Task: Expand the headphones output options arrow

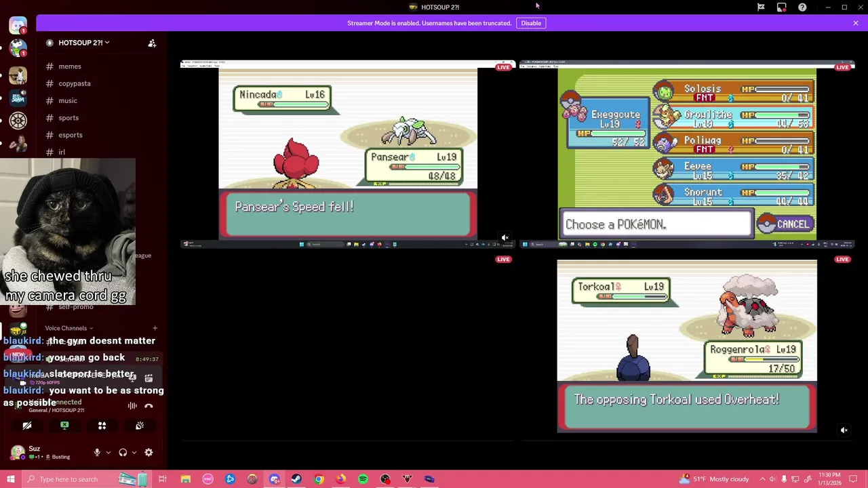Action: 134,453
